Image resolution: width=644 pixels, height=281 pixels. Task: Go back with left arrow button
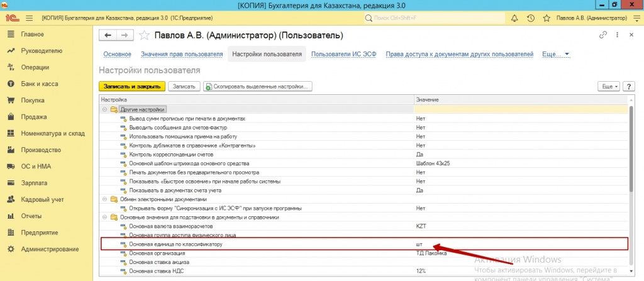pos(108,35)
